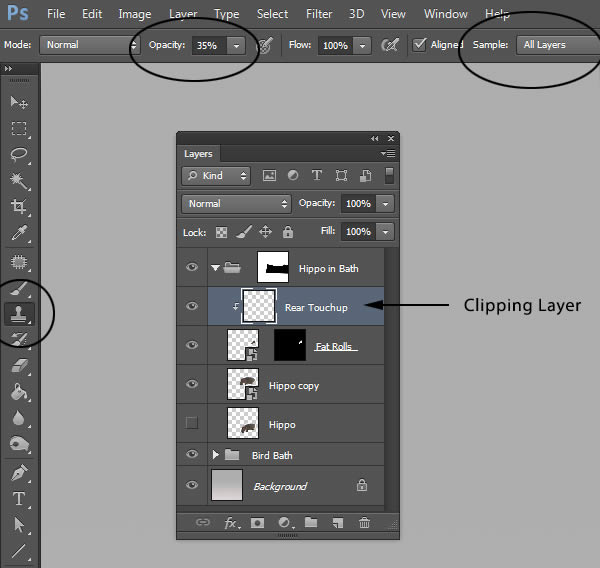This screenshot has height=568, width=600.
Task: Uncheck the Aligned checkbox
Action: pyautogui.click(x=419, y=45)
